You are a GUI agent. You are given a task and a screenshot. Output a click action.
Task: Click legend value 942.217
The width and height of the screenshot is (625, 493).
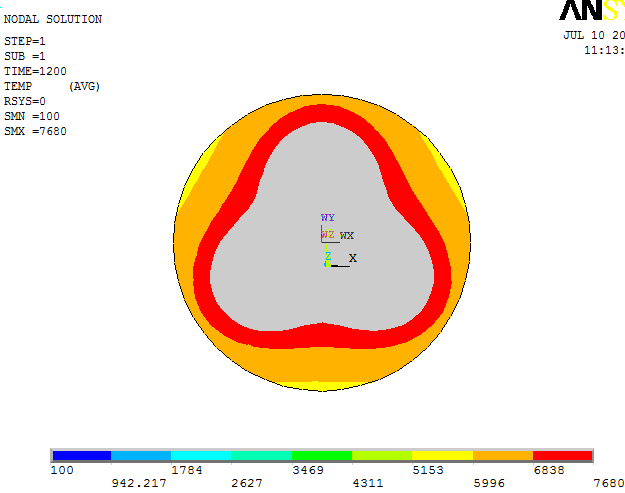coord(139,483)
